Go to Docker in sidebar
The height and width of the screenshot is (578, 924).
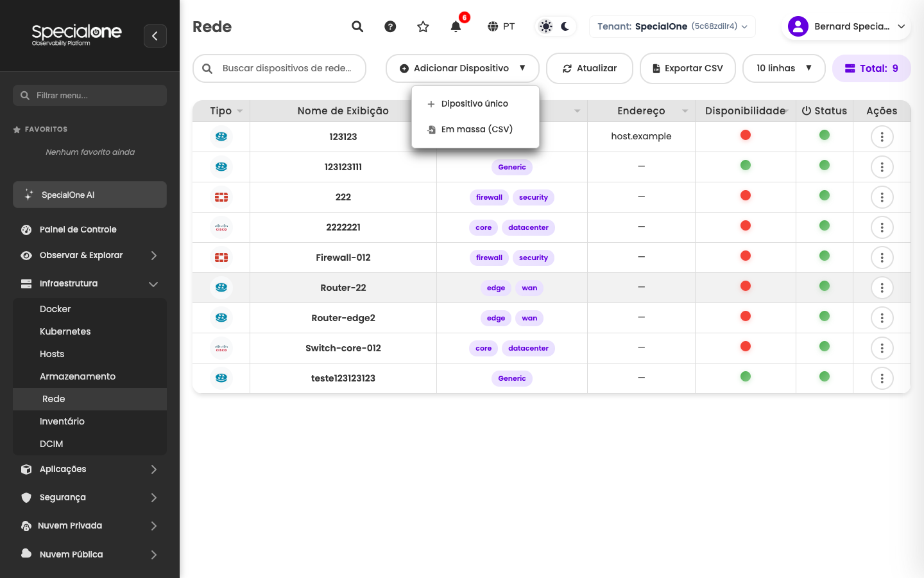click(x=90, y=309)
